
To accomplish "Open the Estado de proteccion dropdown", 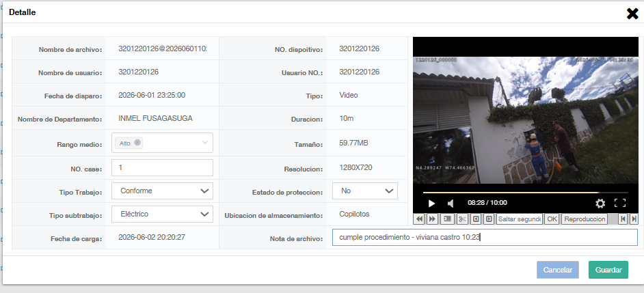I will pyautogui.click(x=364, y=191).
